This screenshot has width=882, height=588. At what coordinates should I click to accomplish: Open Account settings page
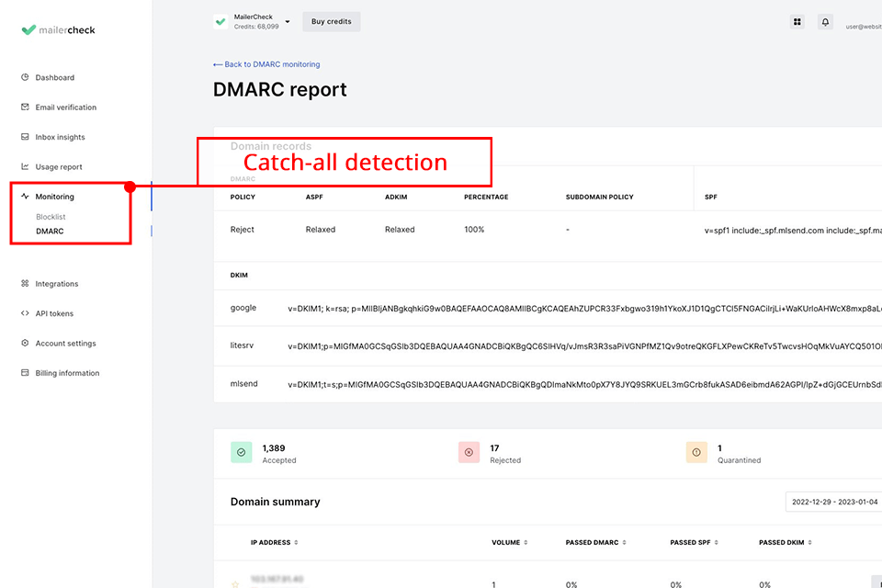66,344
